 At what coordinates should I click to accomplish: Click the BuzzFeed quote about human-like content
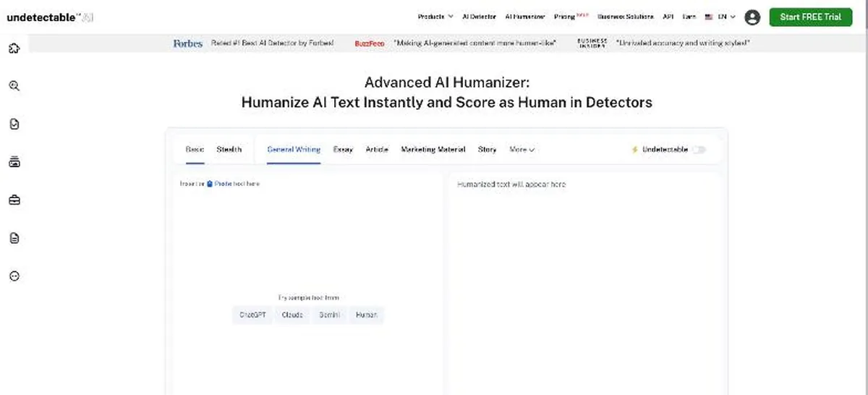point(475,43)
